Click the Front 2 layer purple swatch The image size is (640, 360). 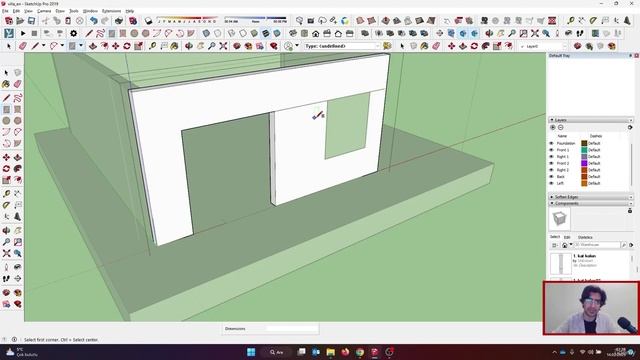tap(584, 163)
